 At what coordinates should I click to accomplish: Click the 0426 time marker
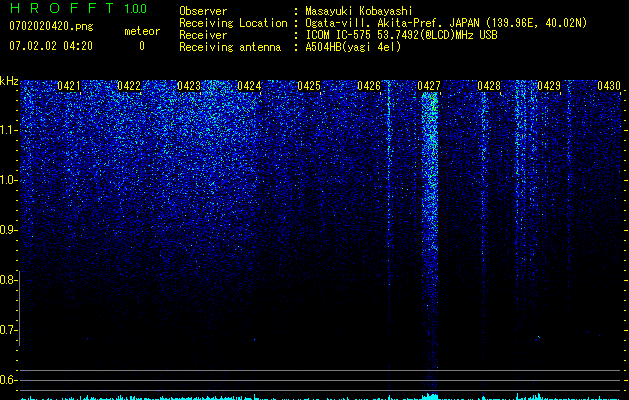[369, 85]
